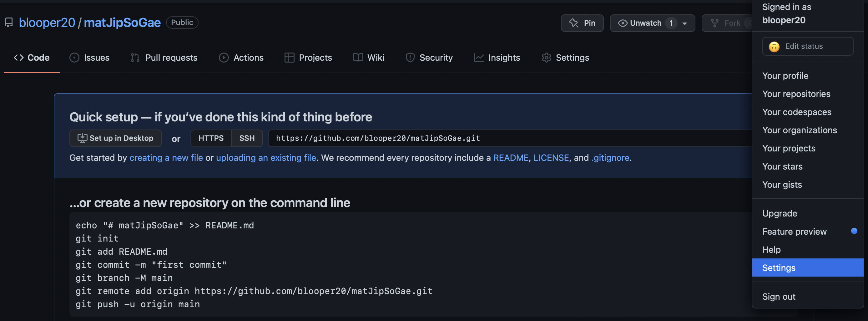The width and height of the screenshot is (868, 321).
Task: Click the Issues circle icon
Action: point(74,58)
